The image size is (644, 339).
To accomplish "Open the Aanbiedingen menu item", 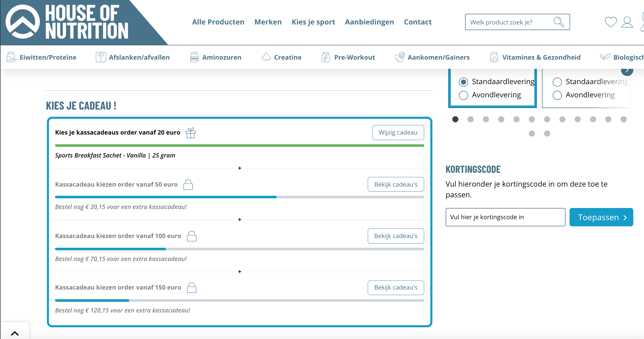I will coord(369,22).
